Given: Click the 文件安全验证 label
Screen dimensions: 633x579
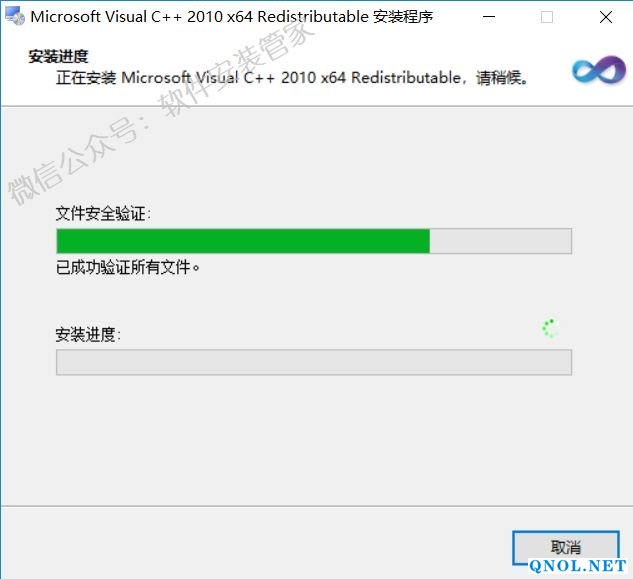Looking at the screenshot, I should (103, 213).
